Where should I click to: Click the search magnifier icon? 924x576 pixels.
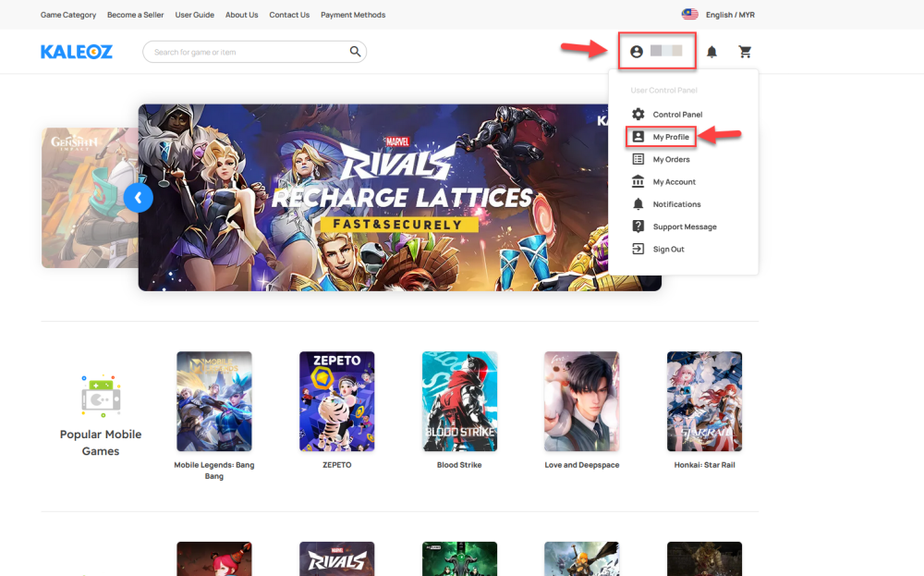pos(355,52)
